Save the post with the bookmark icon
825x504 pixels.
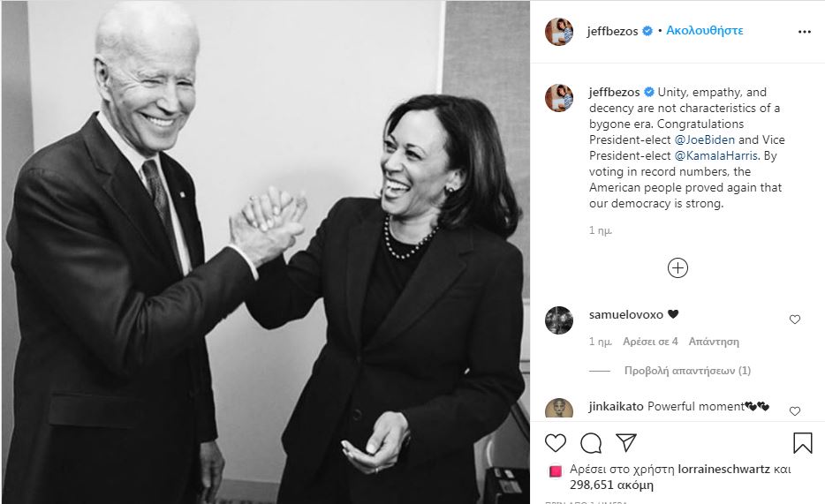[x=802, y=442]
